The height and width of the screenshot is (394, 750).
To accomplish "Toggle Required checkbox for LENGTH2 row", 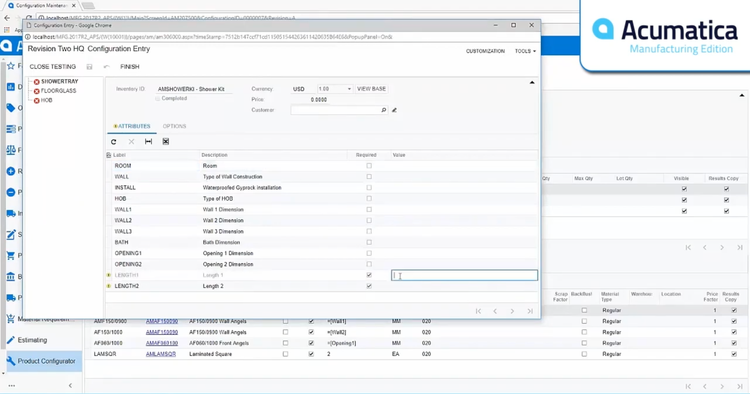I will [x=369, y=286].
